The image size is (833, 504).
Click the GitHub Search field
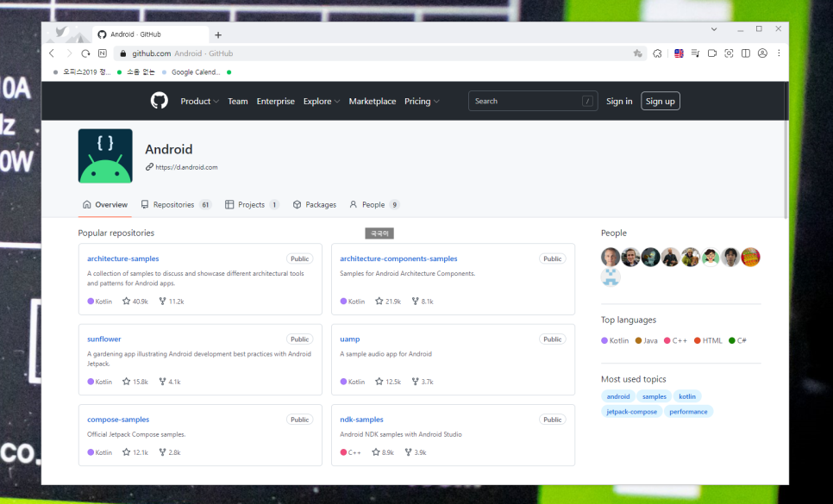pos(533,101)
